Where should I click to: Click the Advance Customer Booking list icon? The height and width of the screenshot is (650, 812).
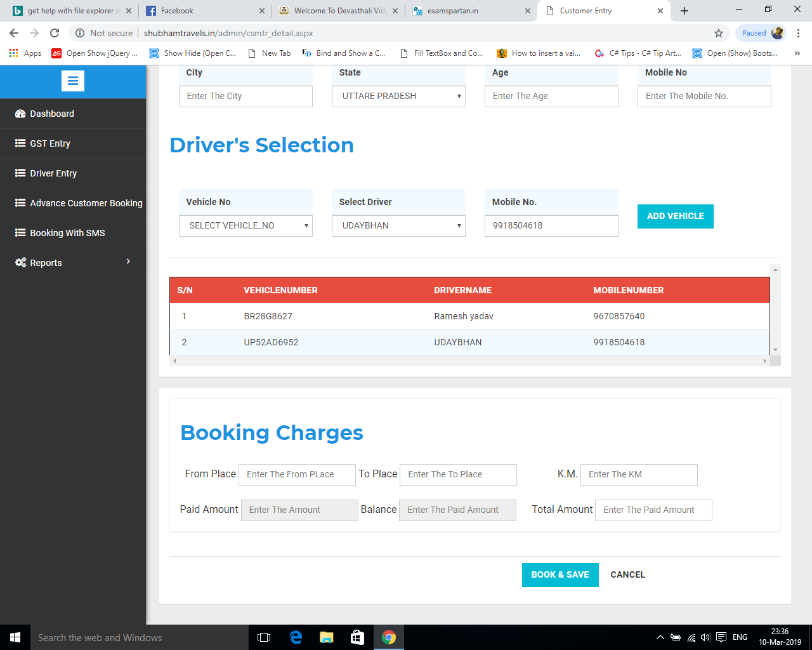20,203
